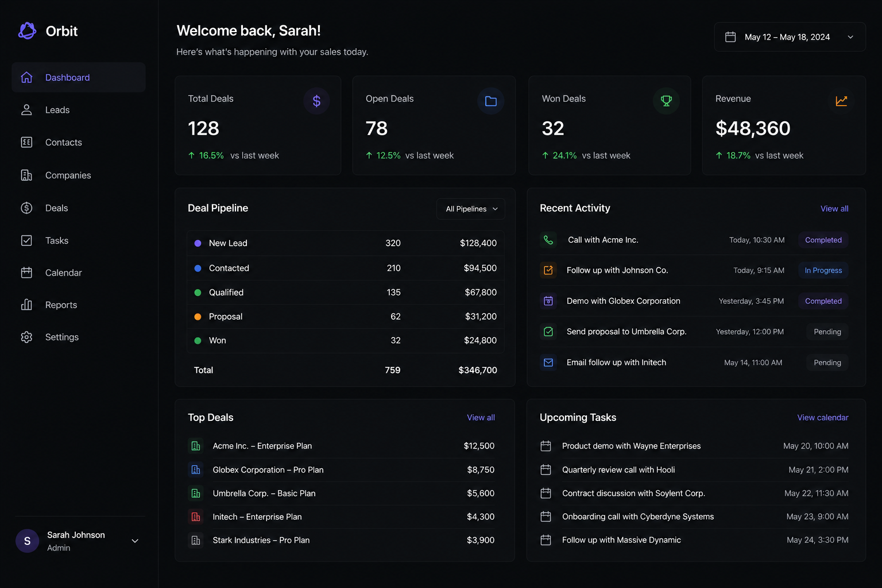Screen dimensions: 882x588
Task: Click the Reports bar chart icon
Action: coord(26,305)
